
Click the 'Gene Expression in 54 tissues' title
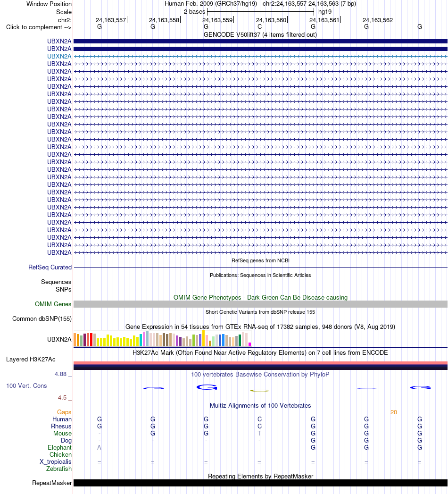[x=260, y=327]
